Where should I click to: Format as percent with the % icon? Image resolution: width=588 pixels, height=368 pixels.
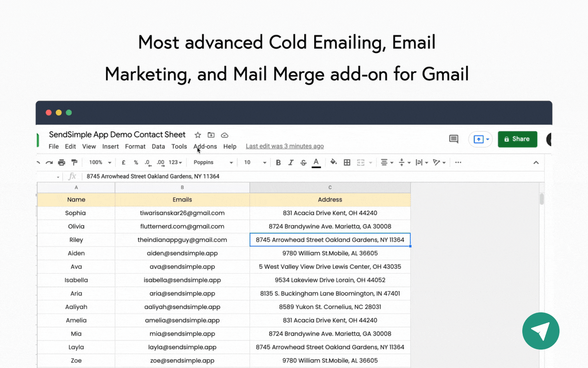click(136, 162)
